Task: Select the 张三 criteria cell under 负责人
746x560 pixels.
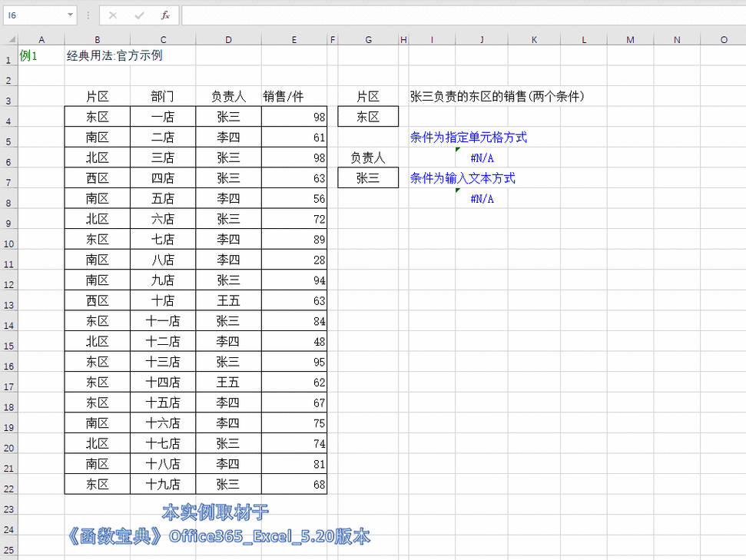Action: click(368, 177)
